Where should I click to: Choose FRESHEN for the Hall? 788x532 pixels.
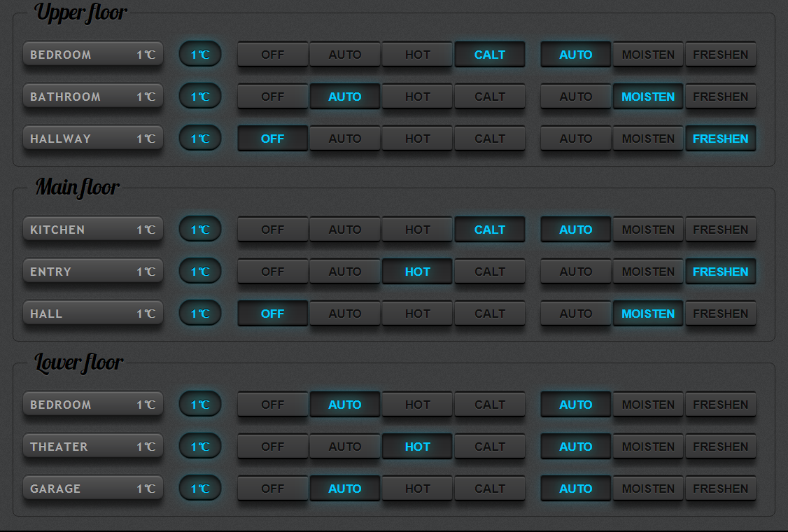[720, 314]
